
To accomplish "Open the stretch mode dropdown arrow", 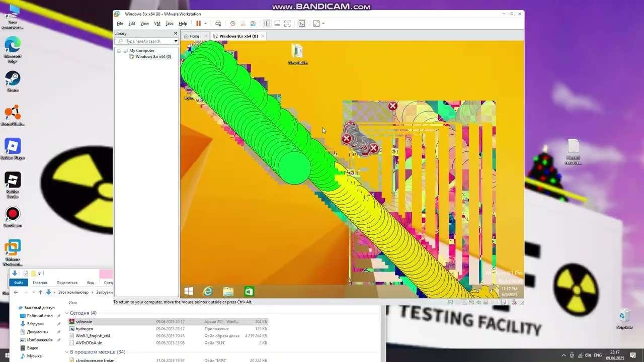I will 323,24.
